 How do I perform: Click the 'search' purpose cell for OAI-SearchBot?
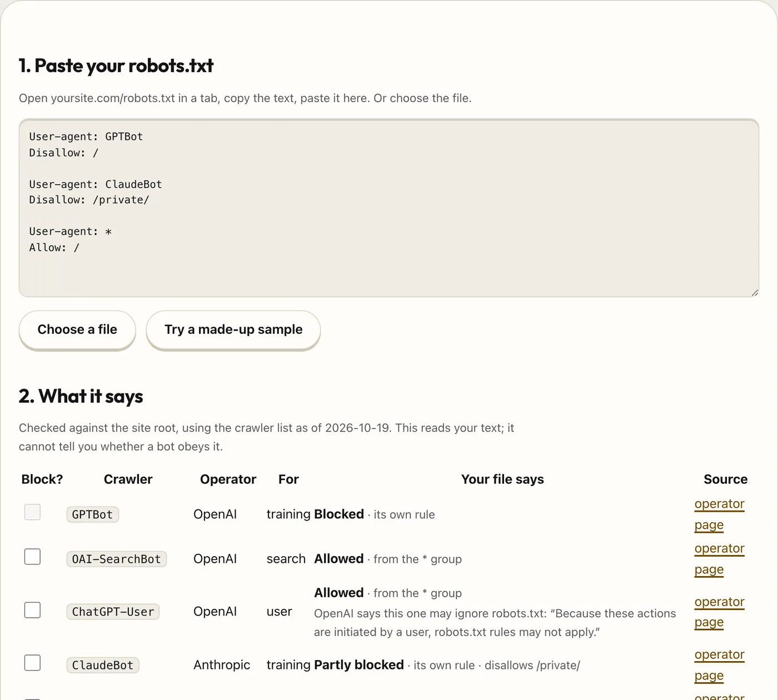point(286,559)
